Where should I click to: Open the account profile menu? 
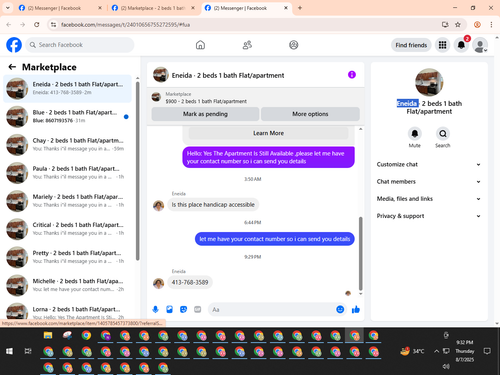[480, 45]
